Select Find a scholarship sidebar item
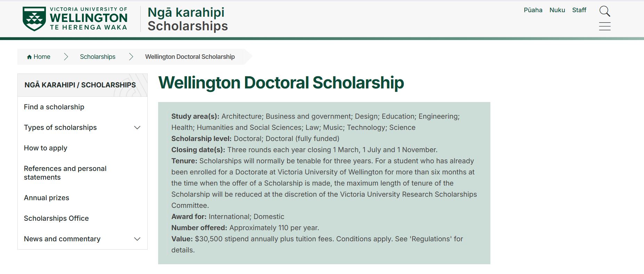The width and height of the screenshot is (644, 274). tap(54, 107)
